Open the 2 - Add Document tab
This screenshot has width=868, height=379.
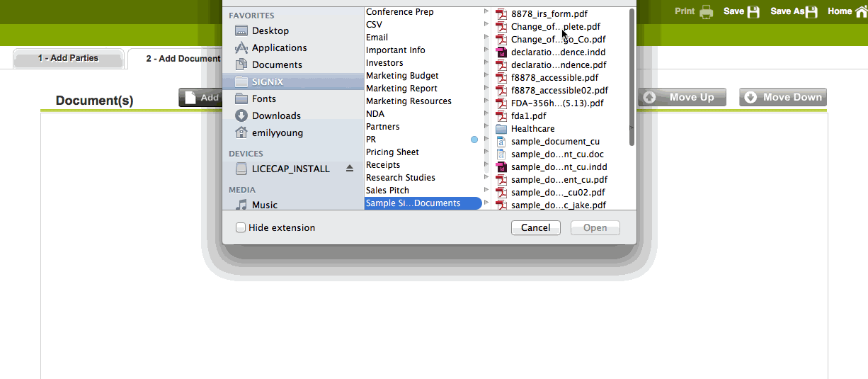click(x=183, y=59)
